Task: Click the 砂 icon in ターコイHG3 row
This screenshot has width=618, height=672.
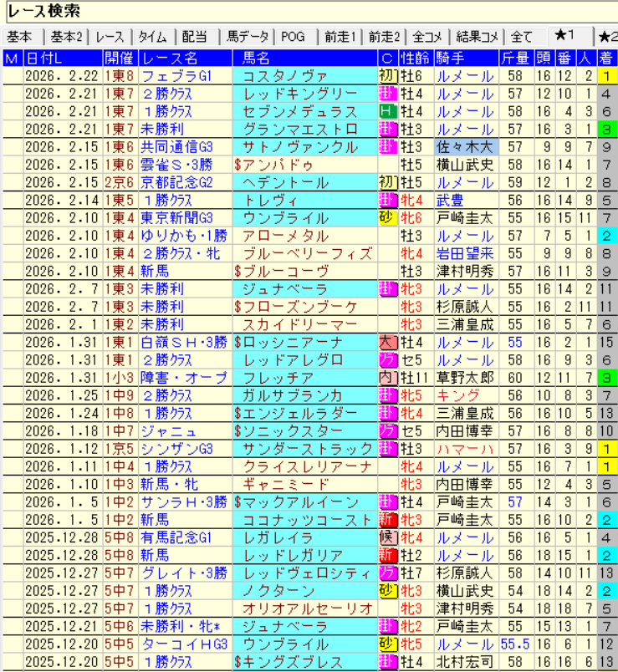Action: click(x=388, y=644)
